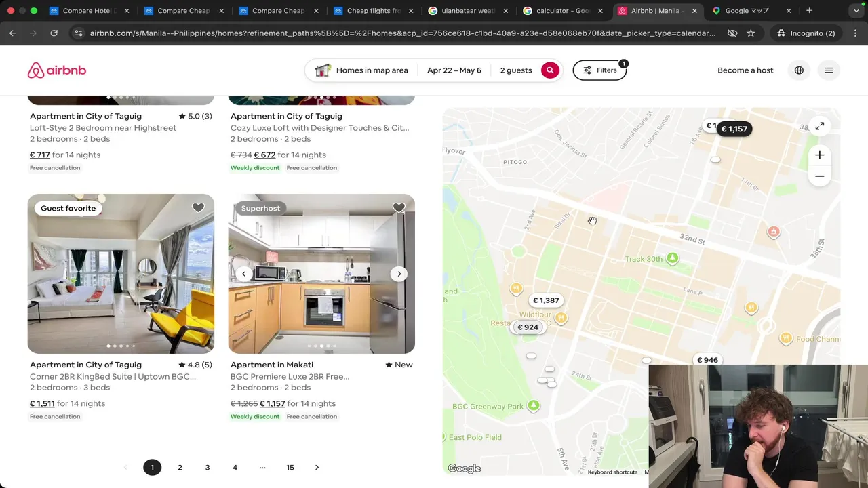Viewport: 868px width, 488px height.
Task: Zoom out on the map
Action: pos(819,176)
